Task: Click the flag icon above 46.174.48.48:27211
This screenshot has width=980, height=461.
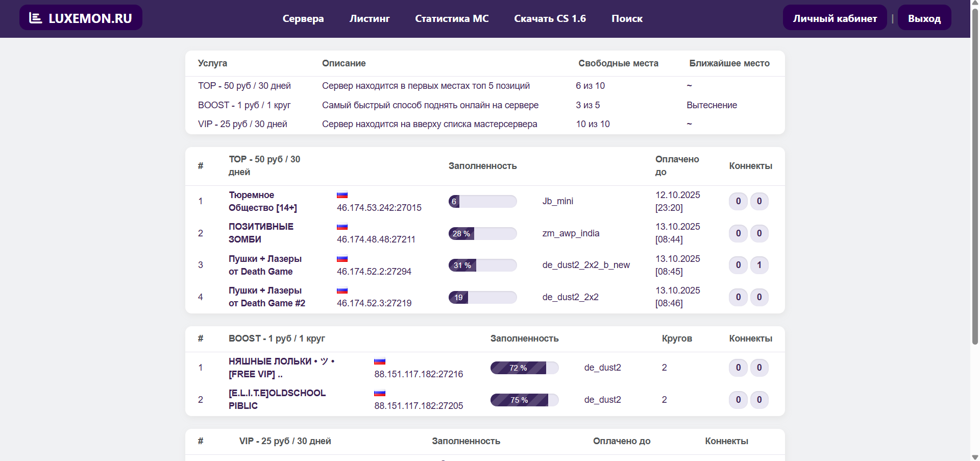Action: (x=342, y=227)
